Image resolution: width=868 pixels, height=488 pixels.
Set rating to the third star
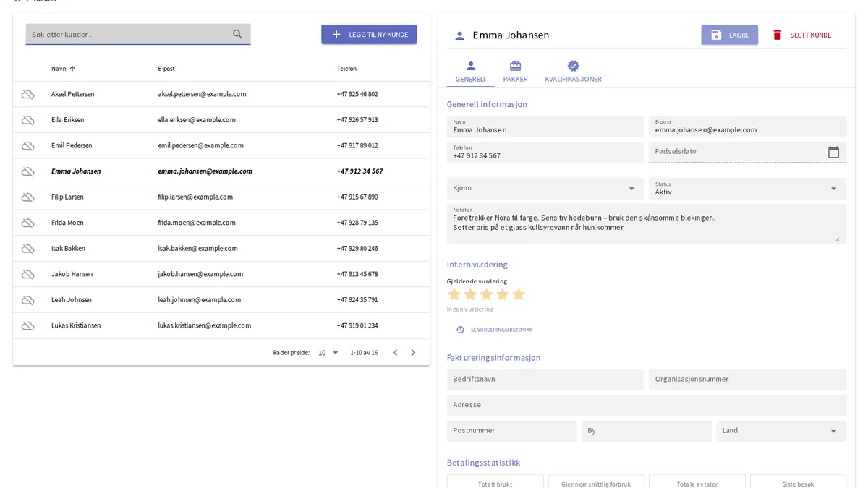[x=486, y=294]
